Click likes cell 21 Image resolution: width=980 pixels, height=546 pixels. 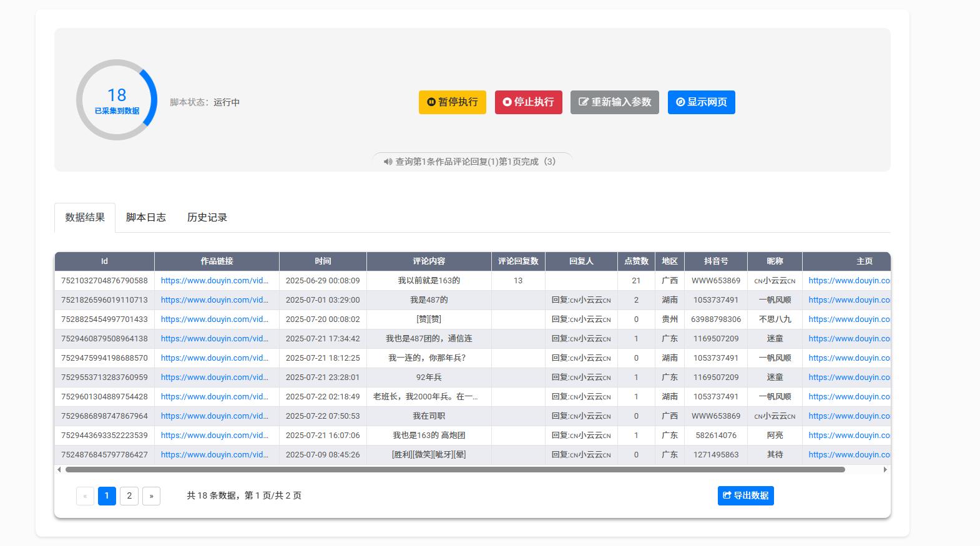click(x=636, y=281)
